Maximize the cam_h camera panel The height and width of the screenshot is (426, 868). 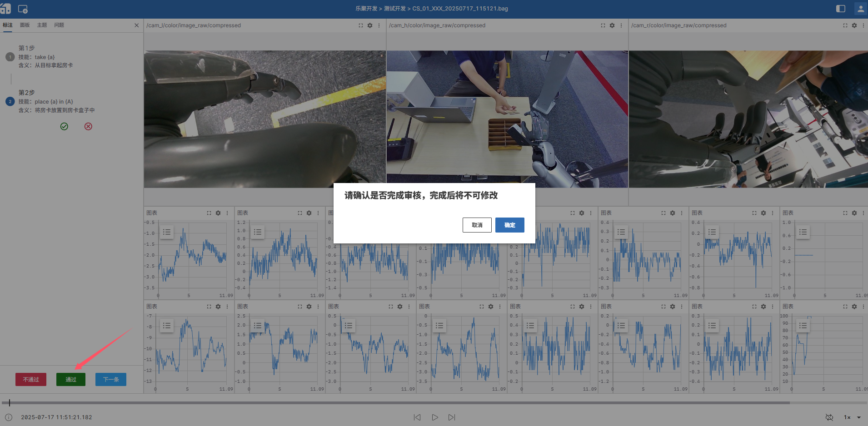tap(603, 25)
